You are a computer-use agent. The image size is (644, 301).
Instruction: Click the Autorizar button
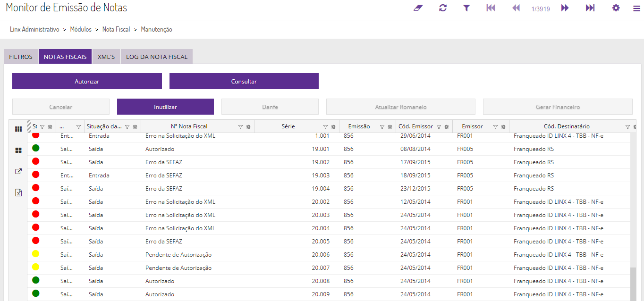(x=87, y=81)
